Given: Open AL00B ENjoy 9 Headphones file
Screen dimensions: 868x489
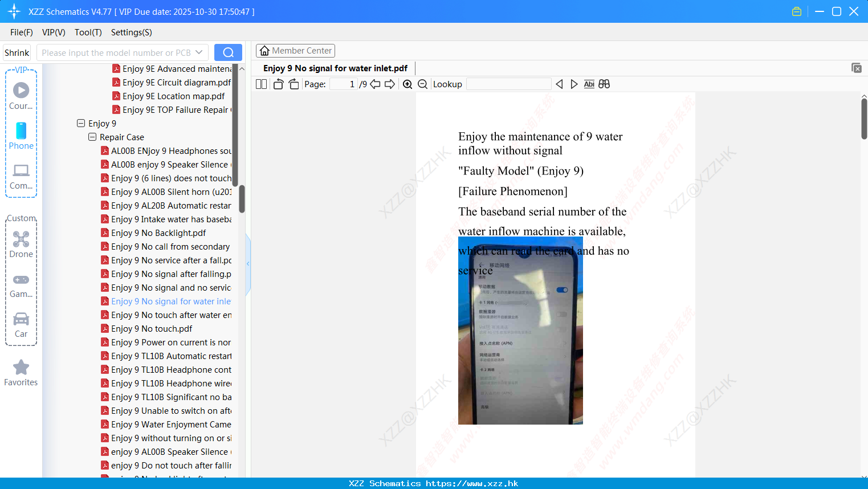Looking at the screenshot, I should tap(166, 150).
